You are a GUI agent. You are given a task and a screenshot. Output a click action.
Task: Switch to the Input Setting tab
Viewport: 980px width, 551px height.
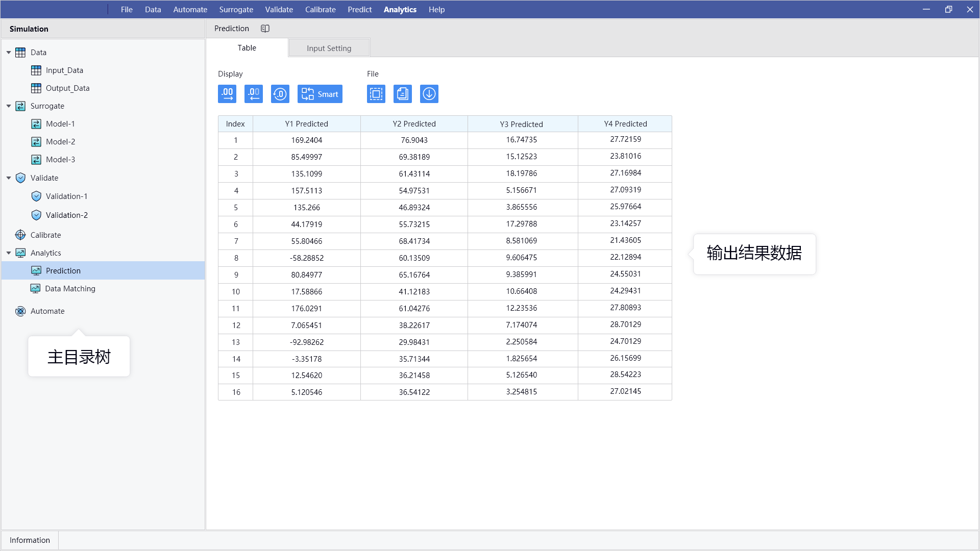tap(329, 48)
